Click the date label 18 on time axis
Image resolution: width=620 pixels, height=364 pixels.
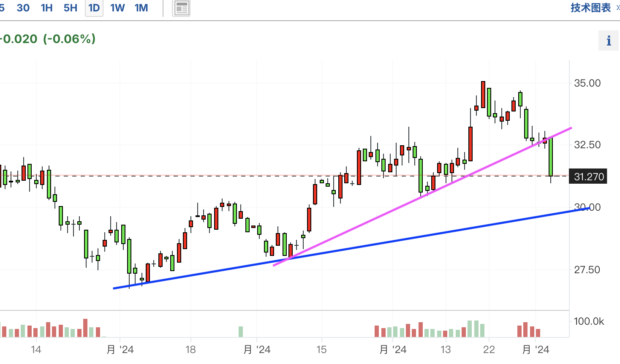pyautogui.click(x=190, y=350)
